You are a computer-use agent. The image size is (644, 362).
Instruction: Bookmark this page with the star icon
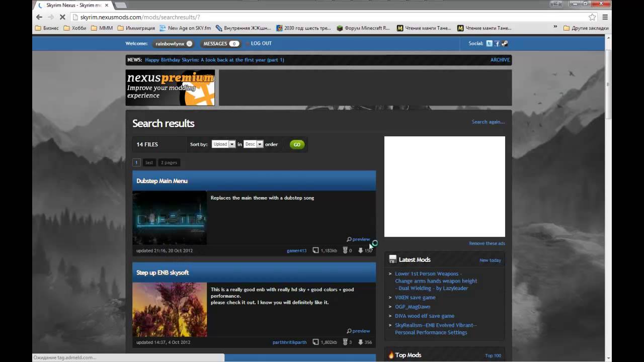[x=592, y=17]
